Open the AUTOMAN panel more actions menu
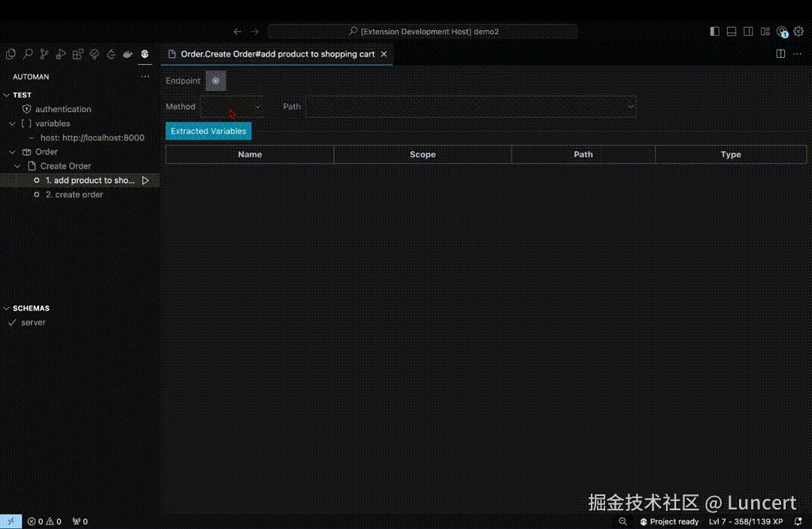 (145, 76)
